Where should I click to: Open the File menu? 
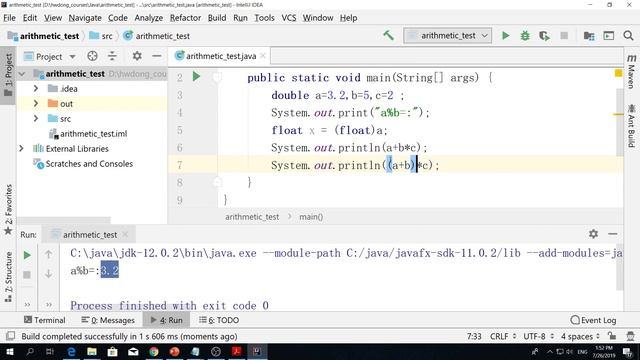click(x=9, y=18)
